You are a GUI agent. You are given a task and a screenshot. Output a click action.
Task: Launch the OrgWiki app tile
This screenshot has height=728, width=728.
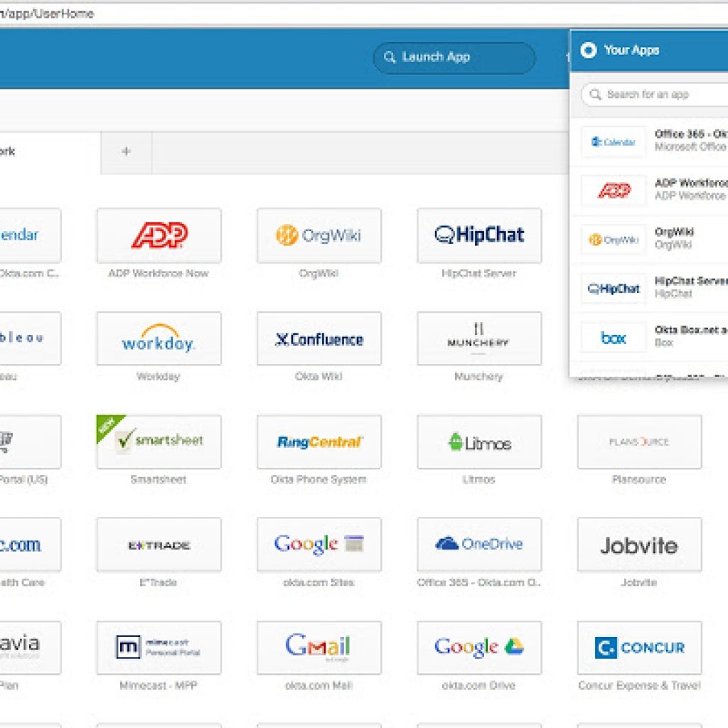(318, 235)
